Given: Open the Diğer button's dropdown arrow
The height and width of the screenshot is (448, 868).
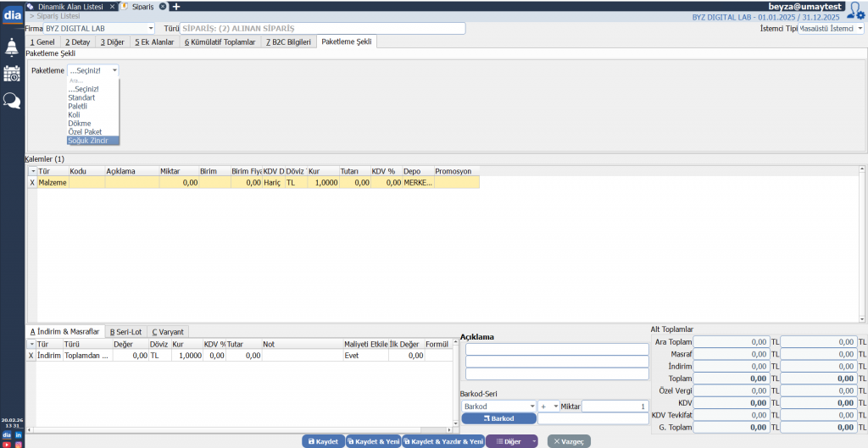Looking at the screenshot, I should click(x=533, y=441).
